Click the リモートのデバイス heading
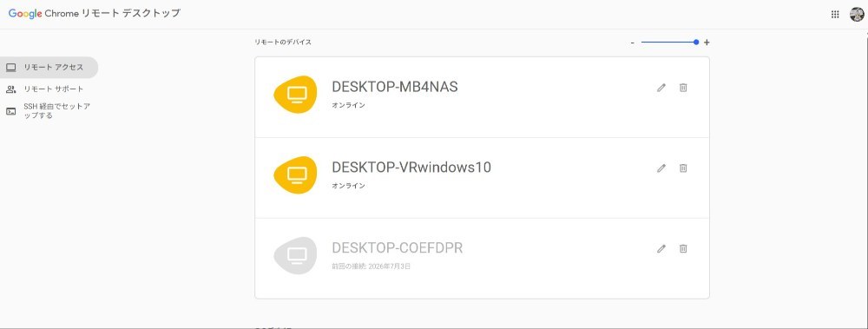The height and width of the screenshot is (329, 868). (x=283, y=42)
